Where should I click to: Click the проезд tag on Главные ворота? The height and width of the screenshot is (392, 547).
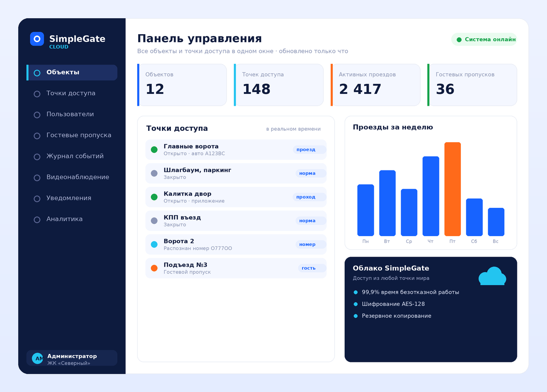(310, 150)
